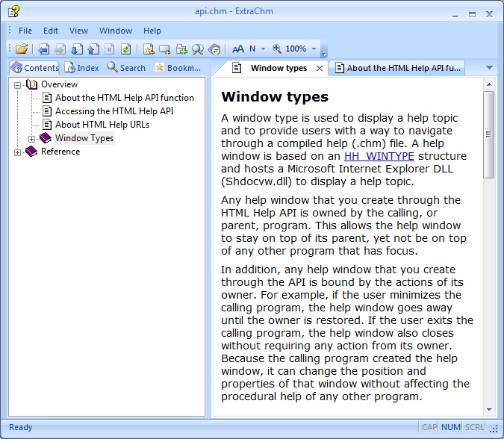Screen dimensions: 504x439
Task: Collapse the Overview tree node
Action: pos(18,84)
